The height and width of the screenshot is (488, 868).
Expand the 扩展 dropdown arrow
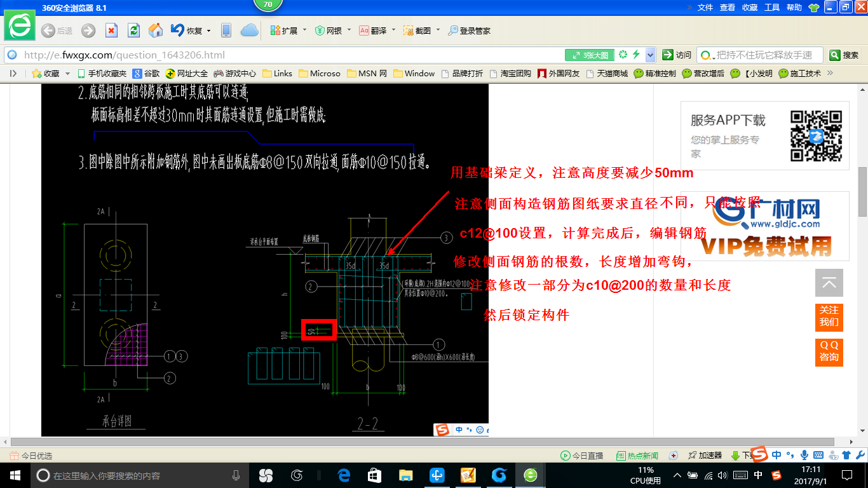pyautogui.click(x=304, y=30)
